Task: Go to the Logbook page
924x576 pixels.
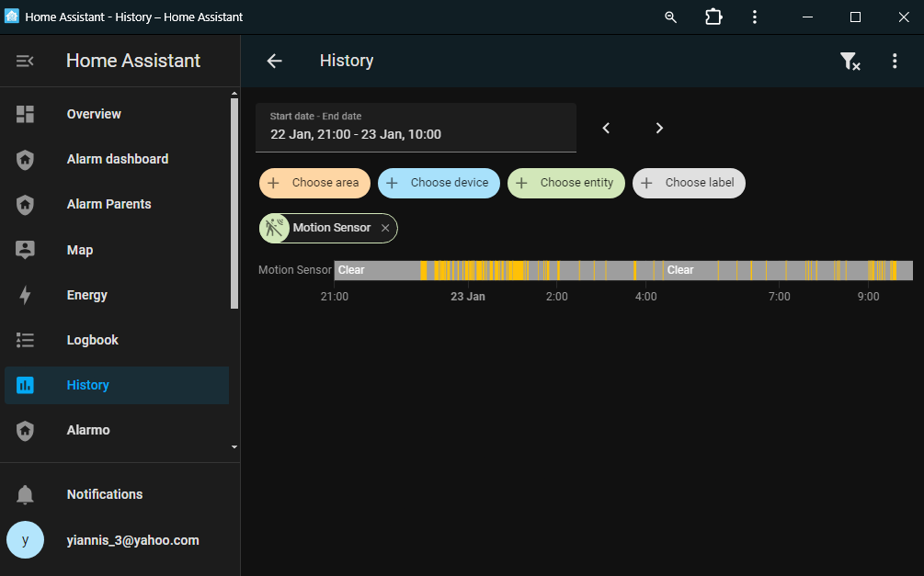Action: 117,341
